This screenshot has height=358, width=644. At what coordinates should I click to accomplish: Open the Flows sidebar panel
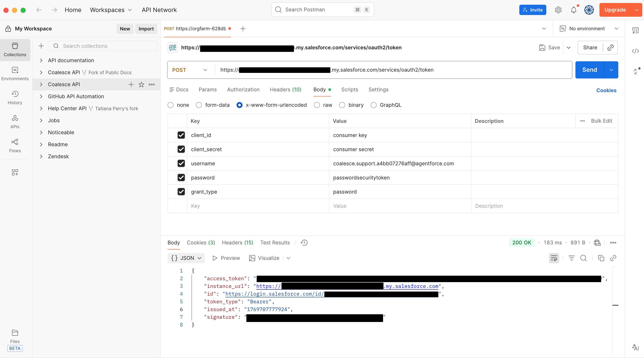[x=15, y=145]
